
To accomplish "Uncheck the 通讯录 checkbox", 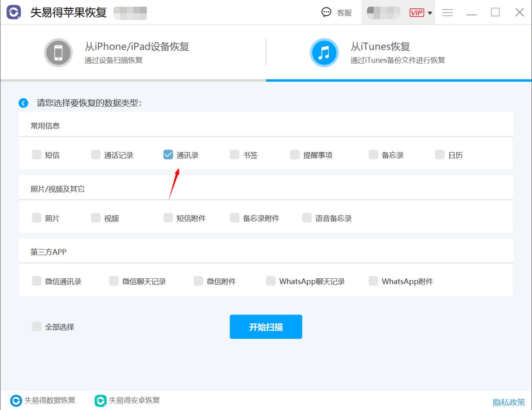I will (x=168, y=154).
